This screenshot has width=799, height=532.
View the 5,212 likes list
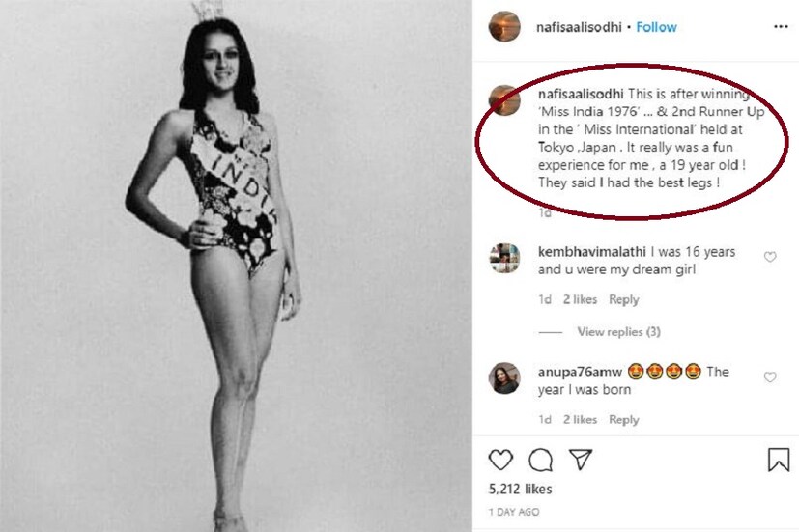click(x=519, y=490)
